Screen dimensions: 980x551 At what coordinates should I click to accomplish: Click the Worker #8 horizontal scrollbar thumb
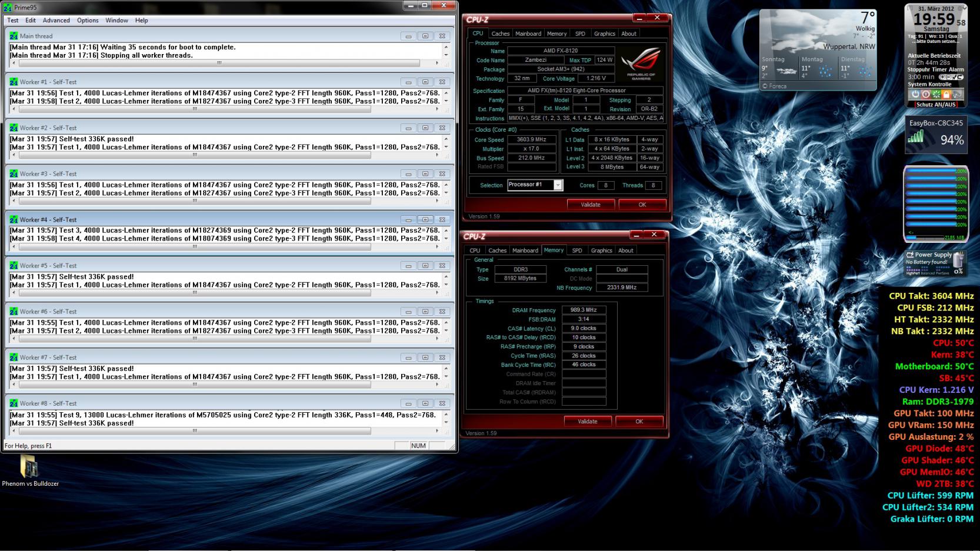(195, 430)
